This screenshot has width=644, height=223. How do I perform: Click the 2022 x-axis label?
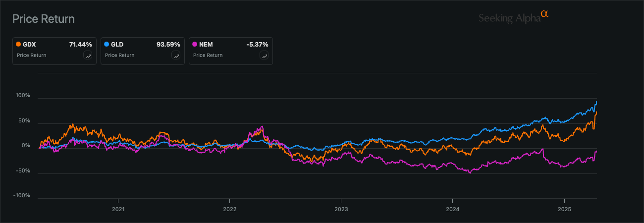click(229, 210)
